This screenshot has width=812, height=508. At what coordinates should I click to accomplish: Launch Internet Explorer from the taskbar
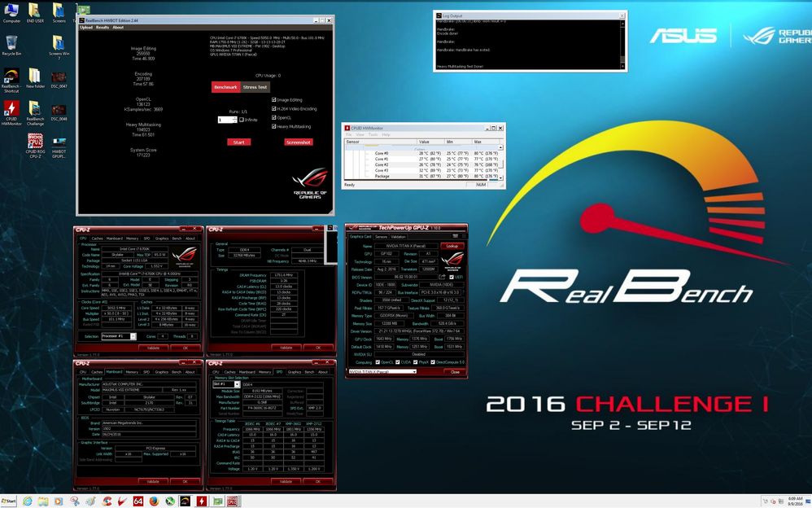[27, 501]
